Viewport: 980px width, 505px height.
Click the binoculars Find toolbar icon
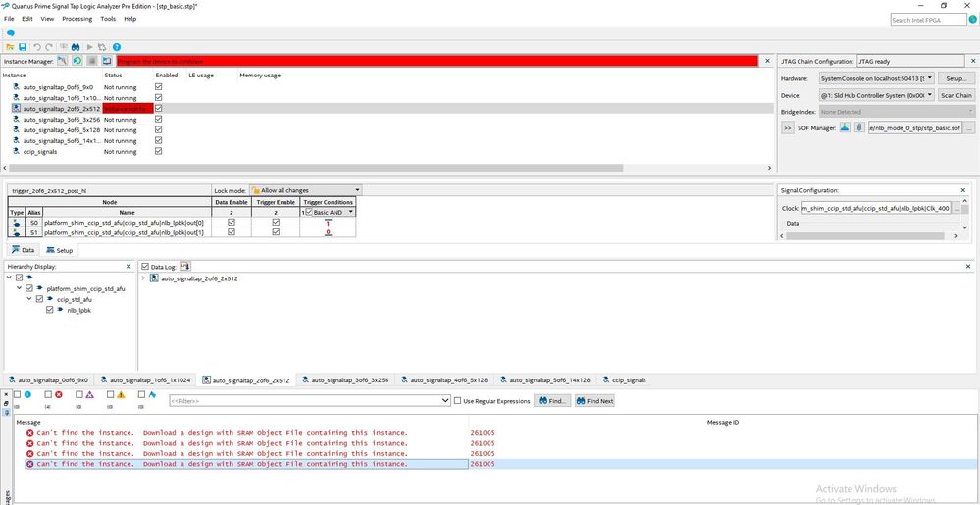(75, 47)
